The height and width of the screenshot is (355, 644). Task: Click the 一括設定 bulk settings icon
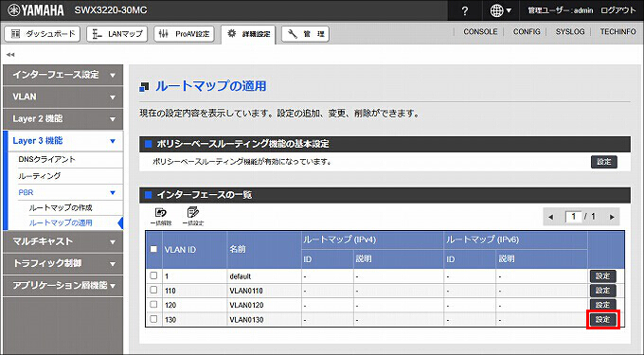(193, 217)
